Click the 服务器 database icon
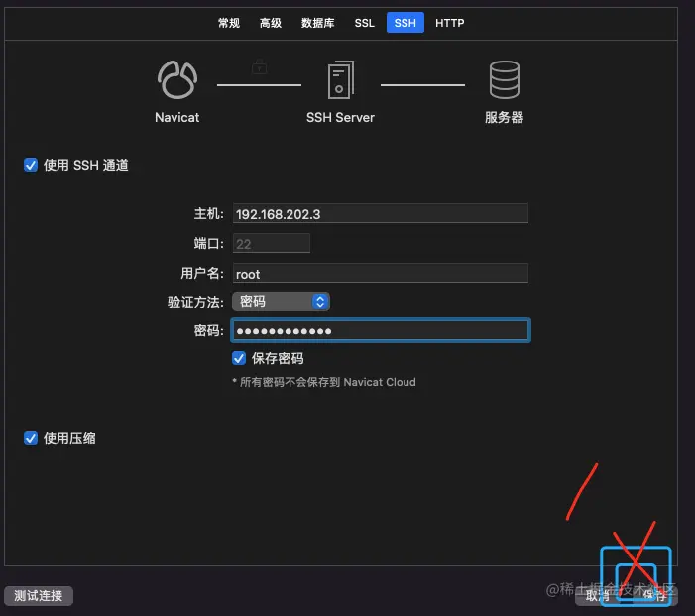Screen dimensions: 695x616 pos(504,79)
